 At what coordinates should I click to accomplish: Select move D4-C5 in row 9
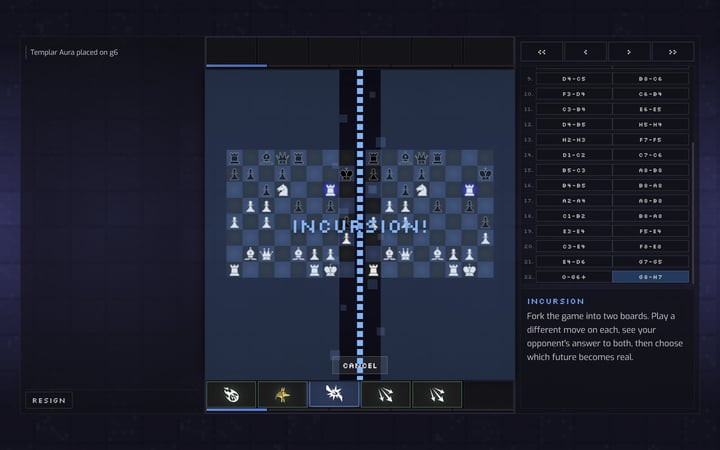[x=574, y=79]
